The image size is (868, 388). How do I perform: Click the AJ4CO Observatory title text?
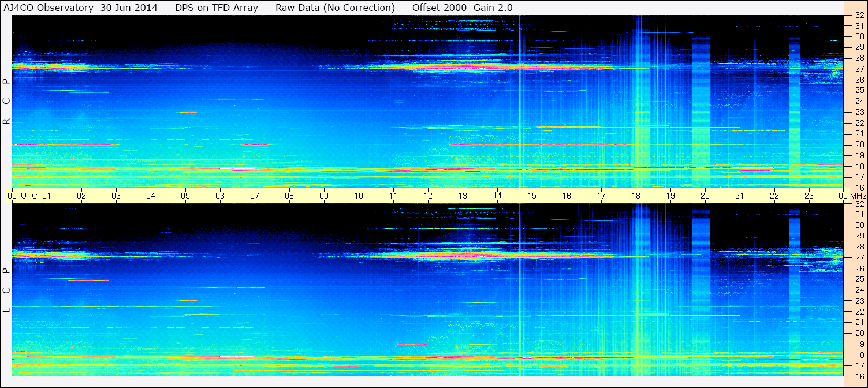coord(50,8)
